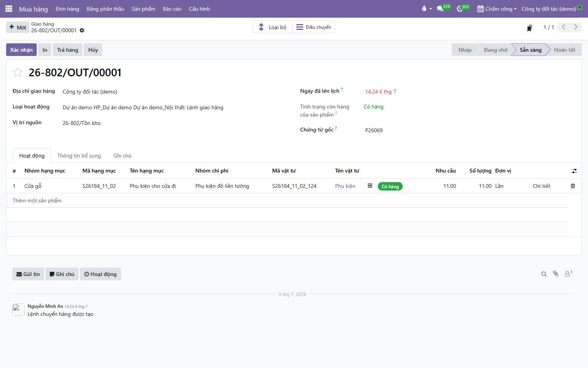The width and height of the screenshot is (588, 368).
Task: Click the Điều chuyển stat button
Action: (314, 27)
